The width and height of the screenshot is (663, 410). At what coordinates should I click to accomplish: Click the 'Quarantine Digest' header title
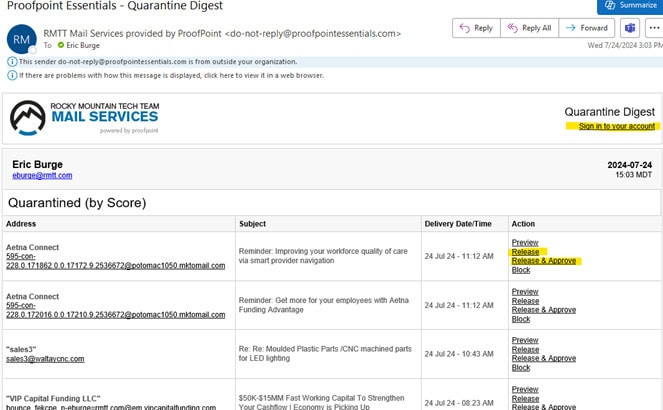609,112
